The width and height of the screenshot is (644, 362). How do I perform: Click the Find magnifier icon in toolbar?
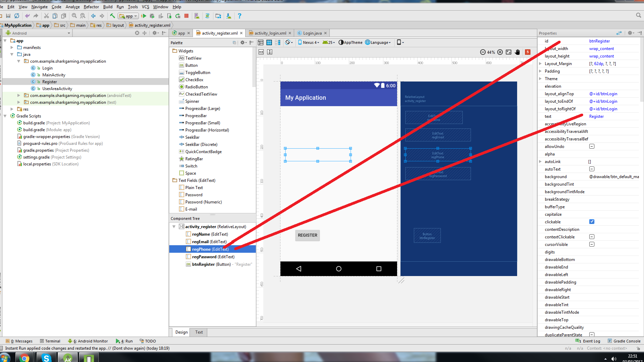point(74,16)
